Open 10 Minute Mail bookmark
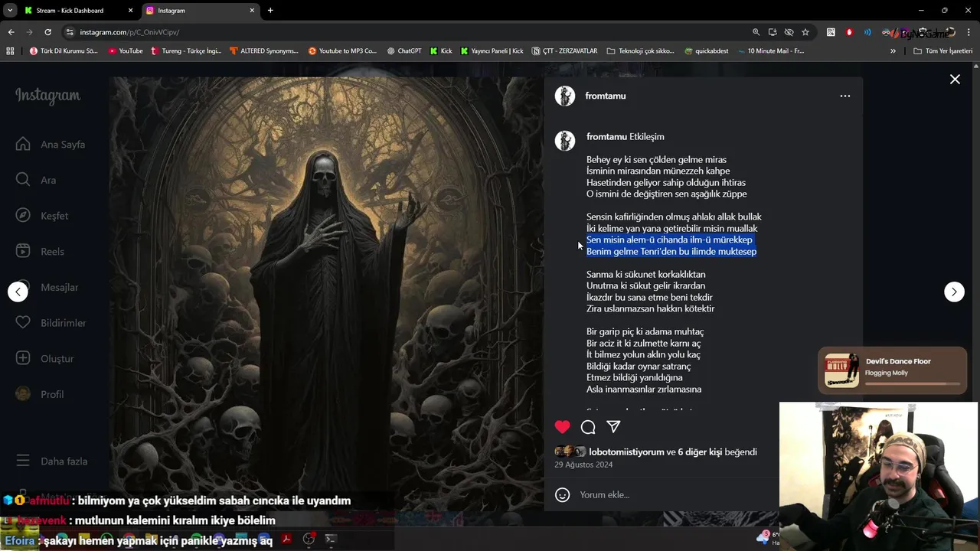 pyautogui.click(x=771, y=51)
